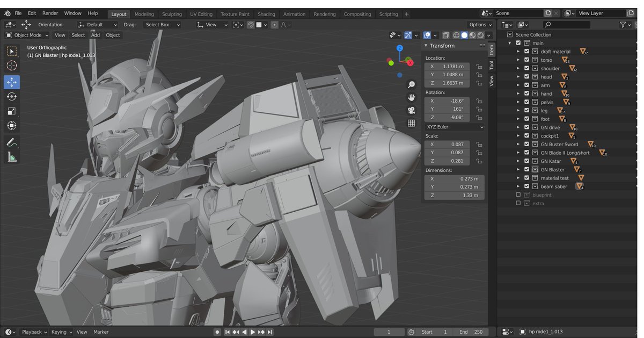Uncheck the main collection checkbox
This screenshot has width=644, height=338.
click(x=518, y=43)
